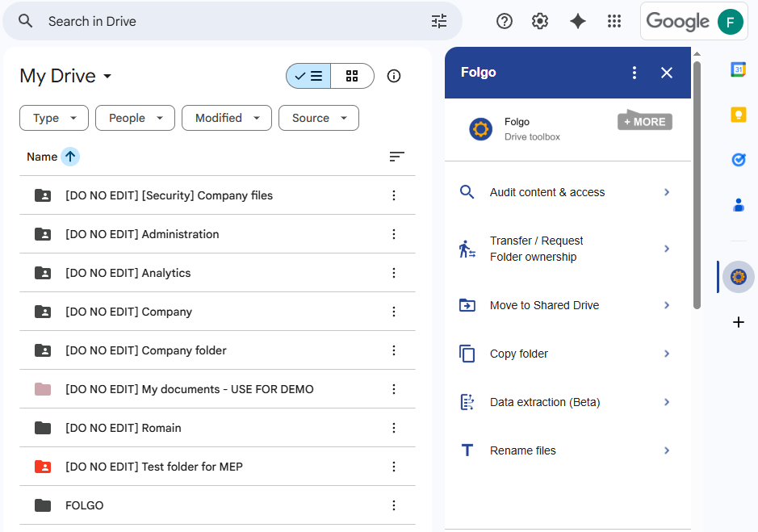Open advanced search filter options icon

[x=439, y=21]
